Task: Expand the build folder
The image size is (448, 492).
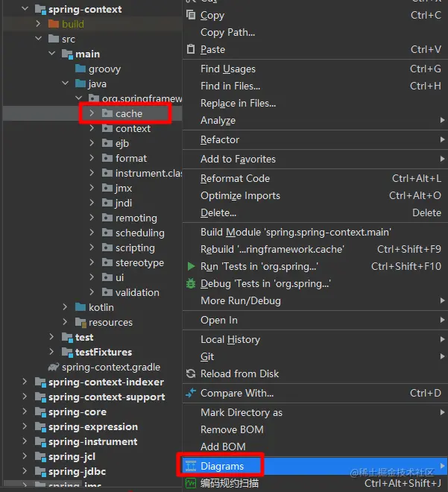Action: coord(38,24)
